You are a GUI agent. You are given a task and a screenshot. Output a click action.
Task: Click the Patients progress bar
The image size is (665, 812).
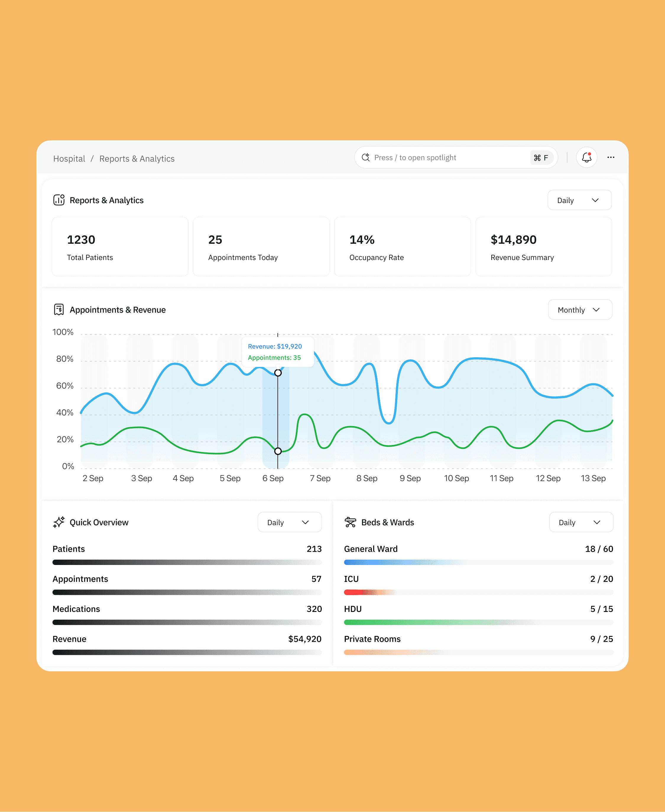pos(187,562)
